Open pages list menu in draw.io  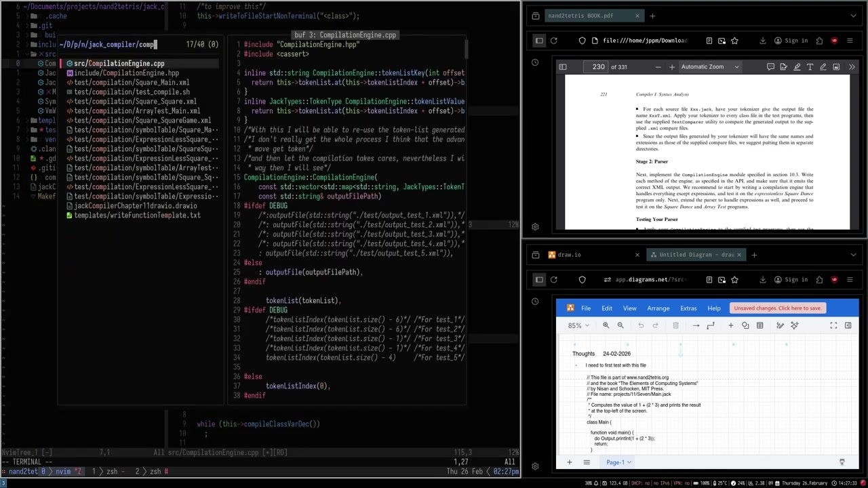point(587,463)
